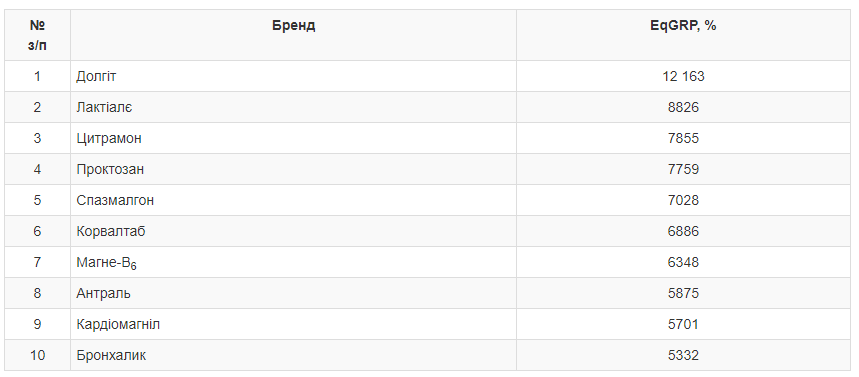Select the Проктозан brand cell
Screen dimensions: 859x377
(293, 169)
